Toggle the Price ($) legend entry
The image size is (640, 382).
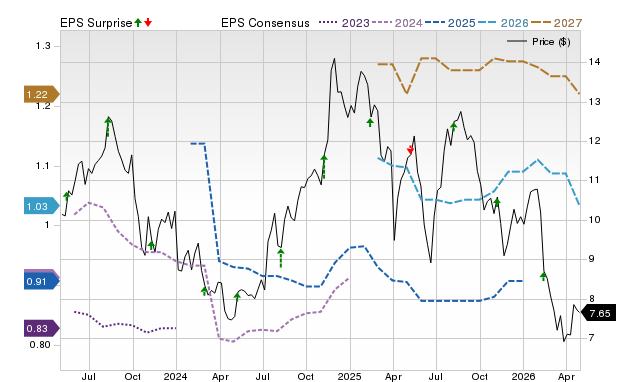coord(538,42)
